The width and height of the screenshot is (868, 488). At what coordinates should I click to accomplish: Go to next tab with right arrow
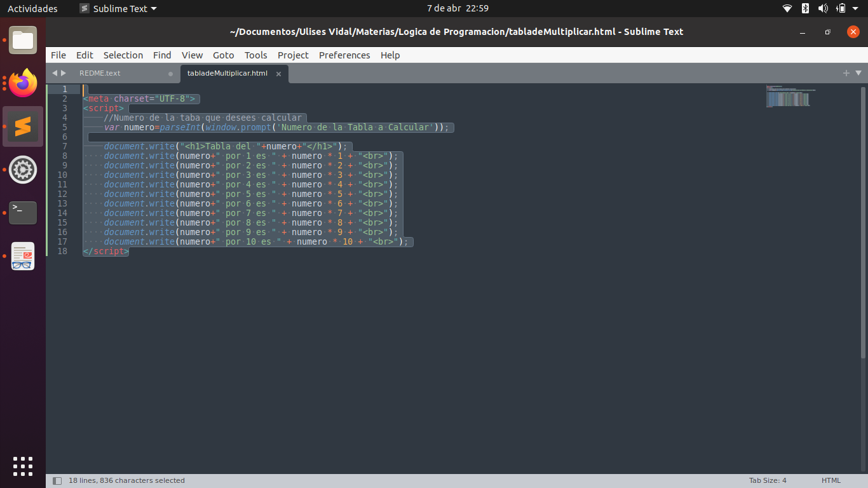[x=64, y=73]
